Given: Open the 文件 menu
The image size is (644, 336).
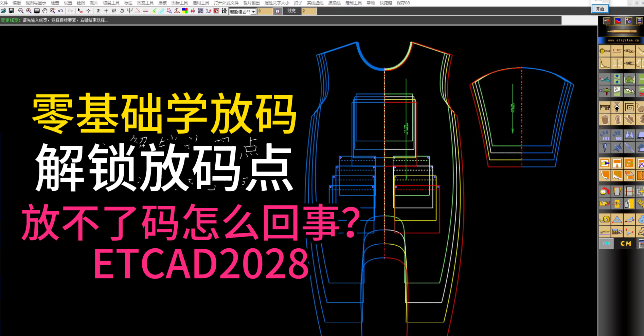Looking at the screenshot, I should point(4,3).
